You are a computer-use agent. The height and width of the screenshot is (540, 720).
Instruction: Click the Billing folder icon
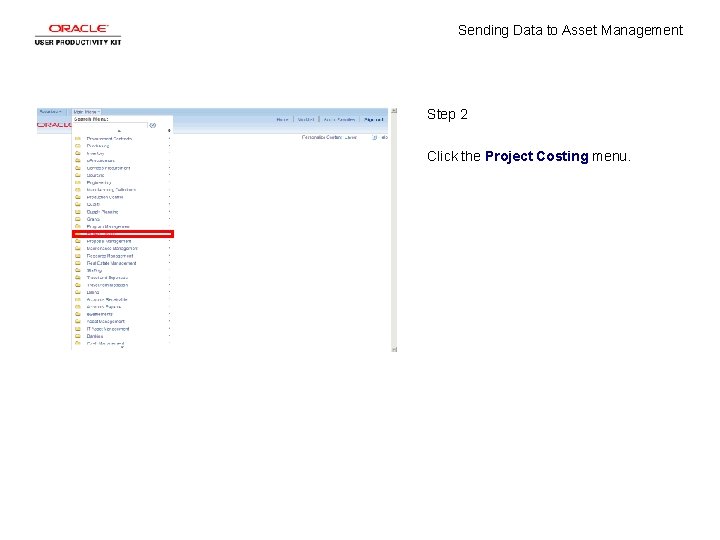pyautogui.click(x=78, y=292)
